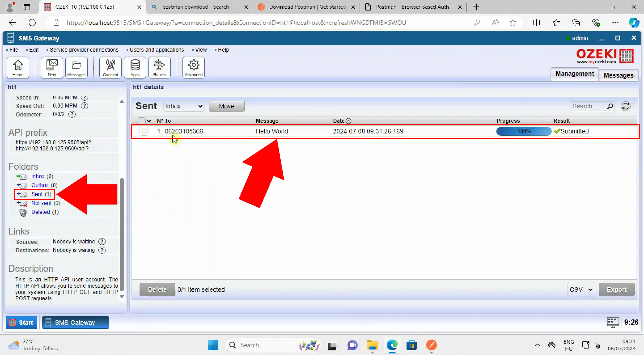Click the refresh icon in Sent list
The height and width of the screenshot is (355, 644).
(x=625, y=106)
